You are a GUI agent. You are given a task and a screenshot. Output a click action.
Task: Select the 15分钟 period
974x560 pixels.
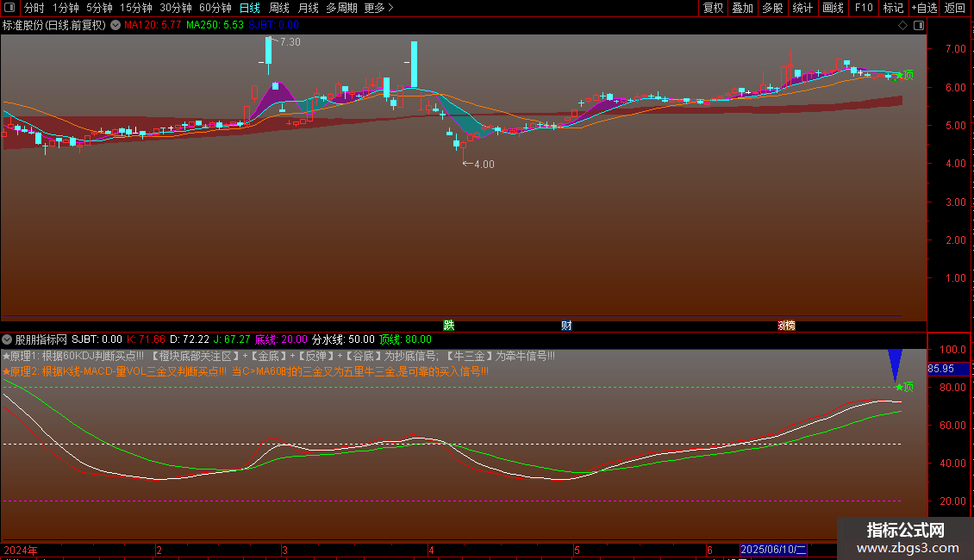point(136,8)
